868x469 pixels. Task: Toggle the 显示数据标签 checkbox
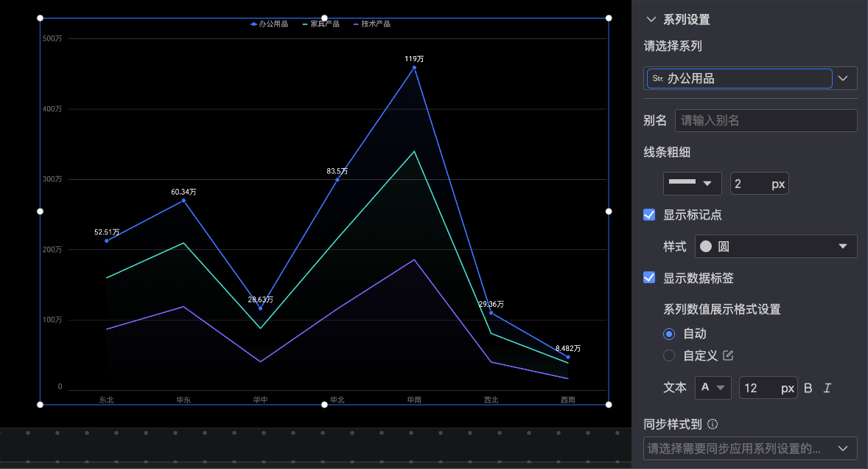[x=649, y=277]
